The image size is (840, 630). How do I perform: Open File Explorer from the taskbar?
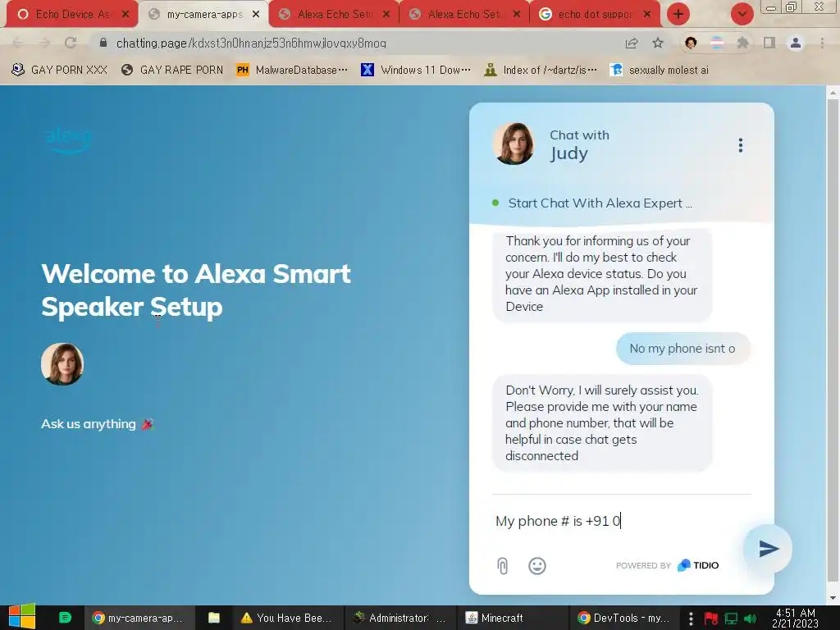214,618
